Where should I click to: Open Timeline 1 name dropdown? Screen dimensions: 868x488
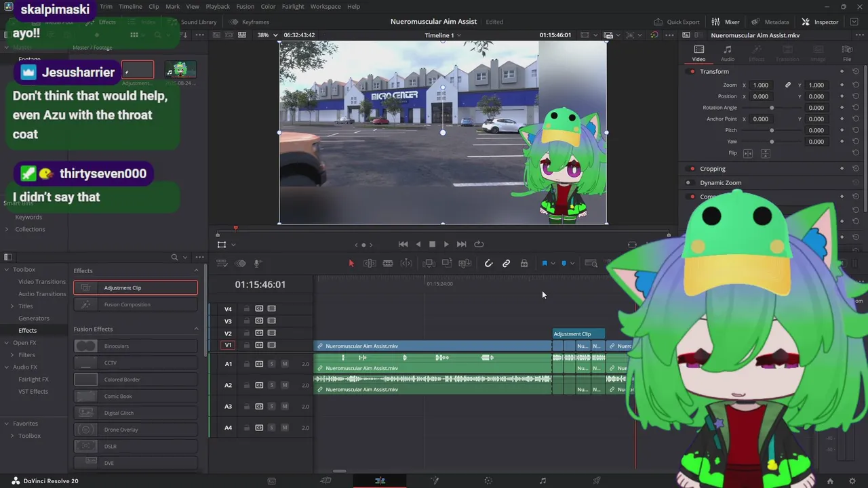click(443, 35)
